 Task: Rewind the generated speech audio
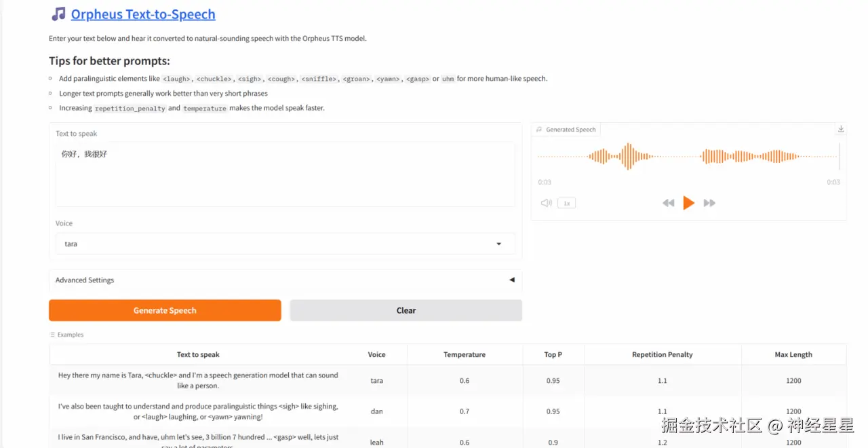[x=669, y=203]
